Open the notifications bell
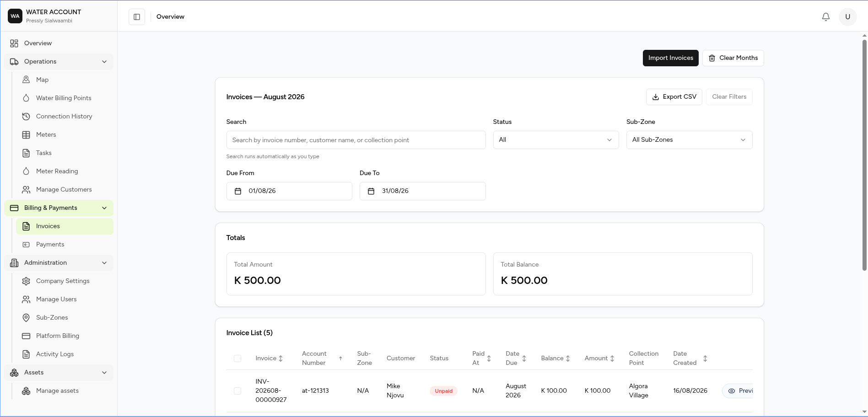 pos(826,17)
